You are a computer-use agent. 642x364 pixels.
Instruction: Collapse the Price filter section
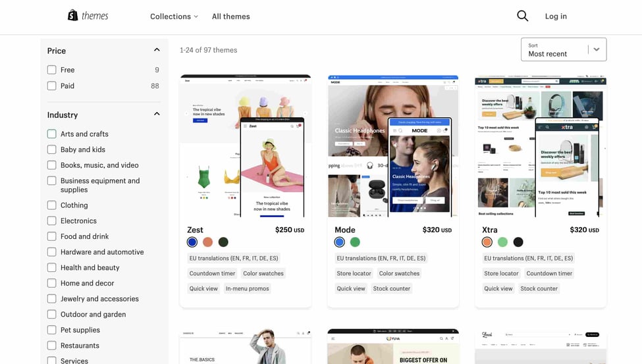[x=157, y=50]
